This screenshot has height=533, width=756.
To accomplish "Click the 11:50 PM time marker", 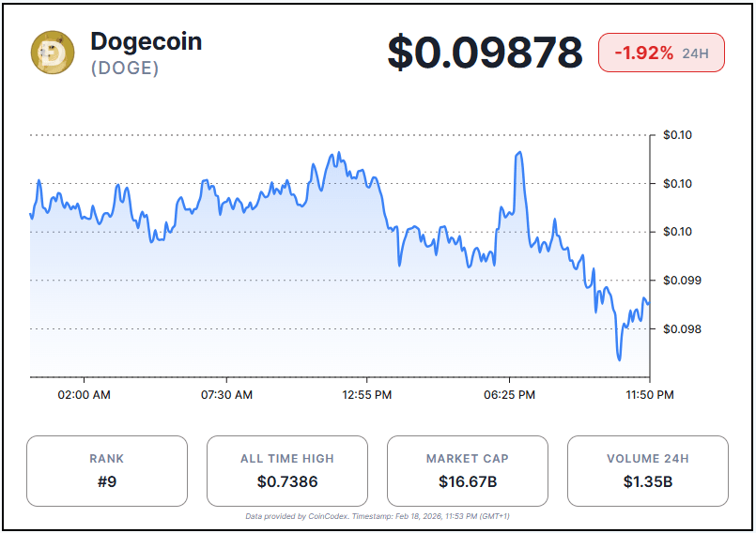I will (x=650, y=395).
